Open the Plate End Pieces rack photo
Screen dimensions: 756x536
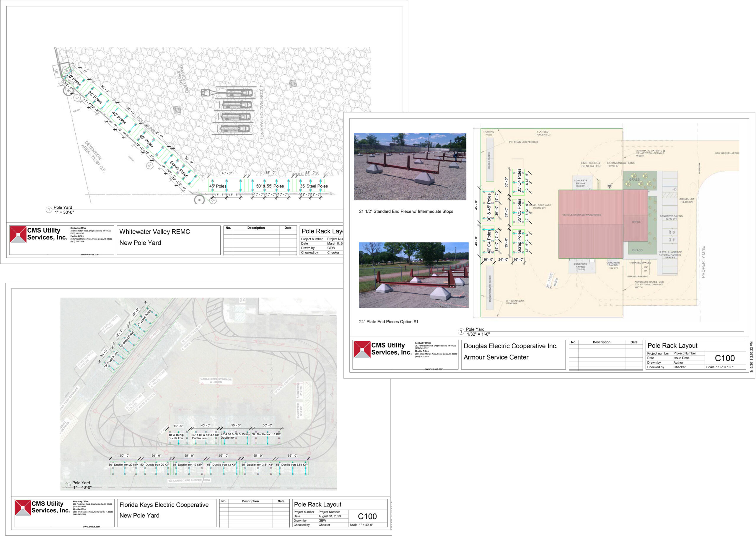pos(414,275)
